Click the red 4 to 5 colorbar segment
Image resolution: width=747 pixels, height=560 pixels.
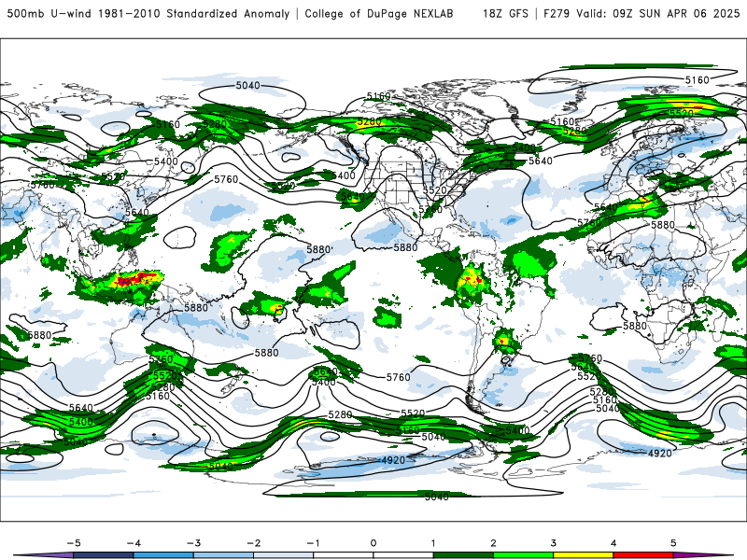643,555
